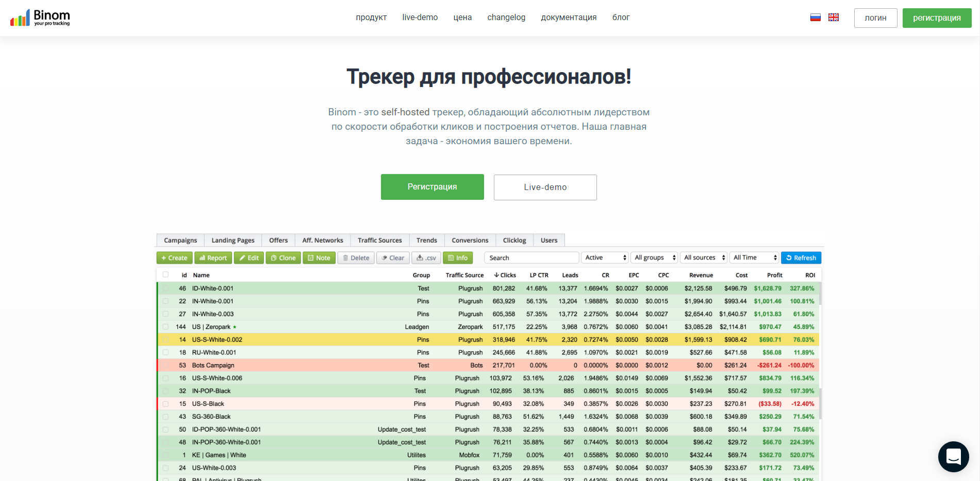Click the Binom logo
The width and height of the screenshot is (980, 481).
[40, 18]
